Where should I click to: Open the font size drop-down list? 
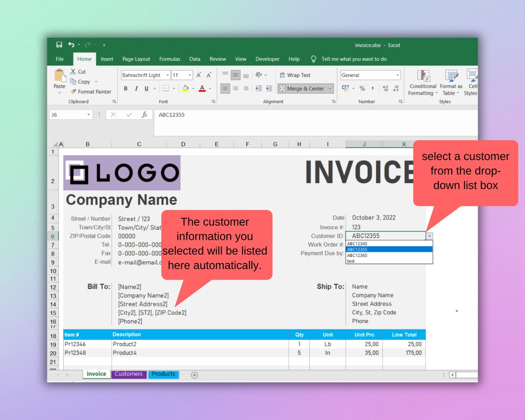coord(191,75)
